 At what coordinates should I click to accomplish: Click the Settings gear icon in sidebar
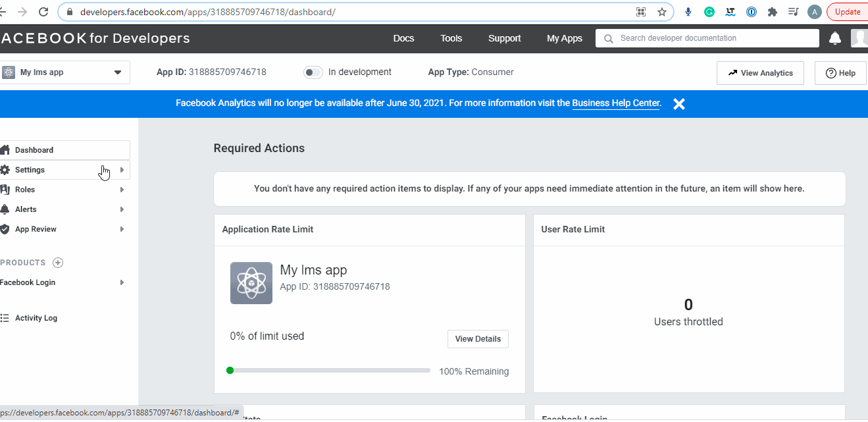5,170
